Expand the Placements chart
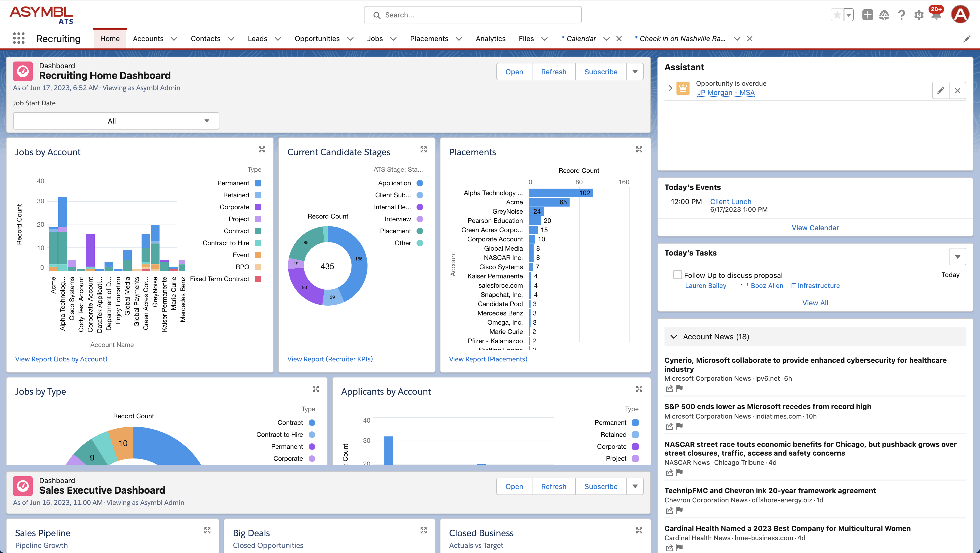Screen dimensions: 980x553 pos(639,149)
